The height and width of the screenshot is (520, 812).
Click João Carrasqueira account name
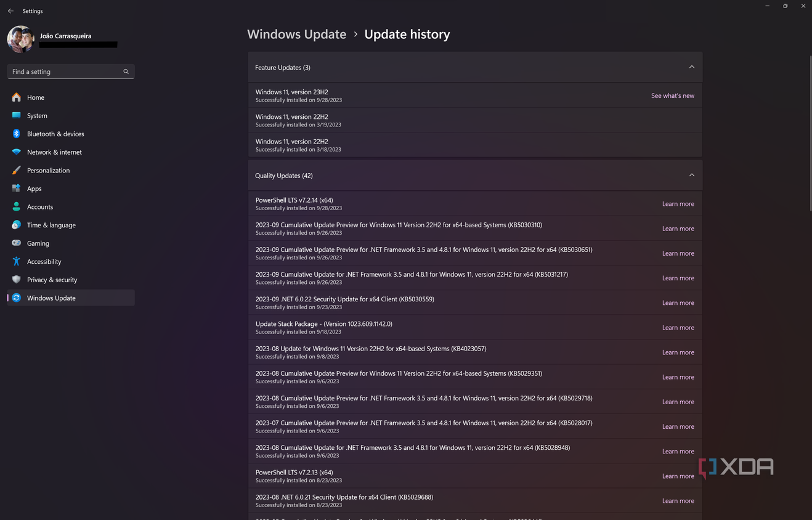[x=65, y=36]
